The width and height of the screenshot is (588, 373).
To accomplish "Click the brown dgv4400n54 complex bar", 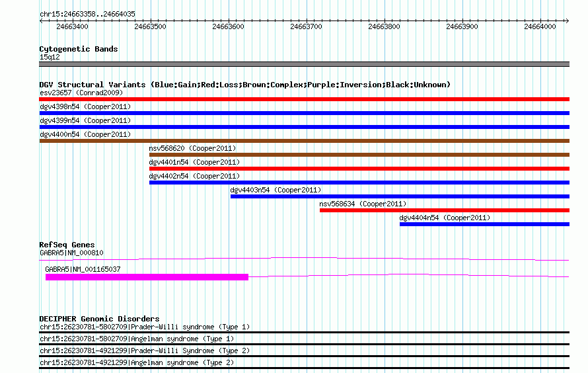I will 304,141.
